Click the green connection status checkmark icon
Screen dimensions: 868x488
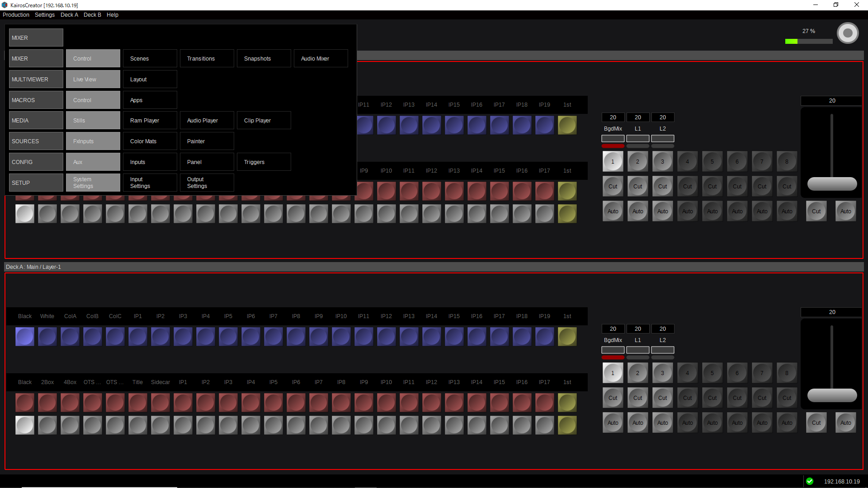pyautogui.click(x=810, y=481)
